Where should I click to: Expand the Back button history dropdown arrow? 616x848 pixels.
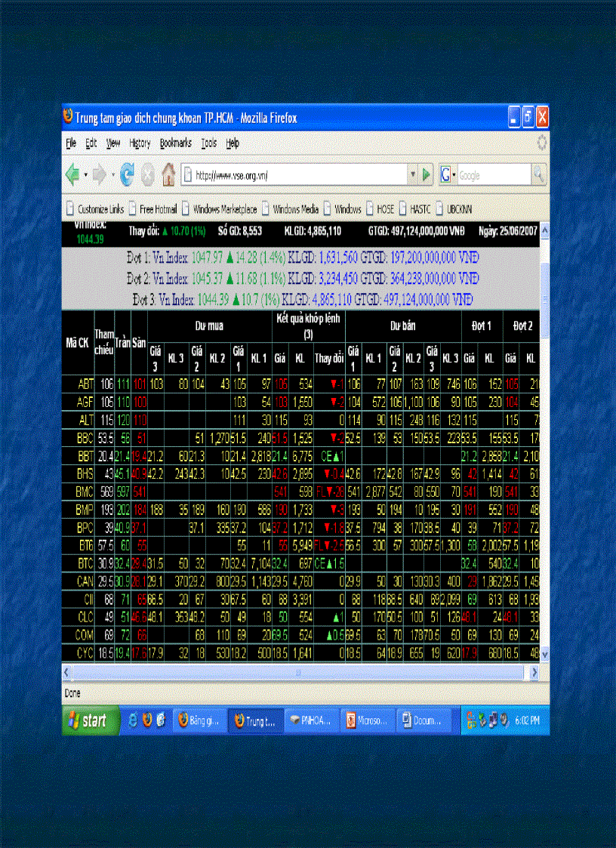[x=86, y=175]
